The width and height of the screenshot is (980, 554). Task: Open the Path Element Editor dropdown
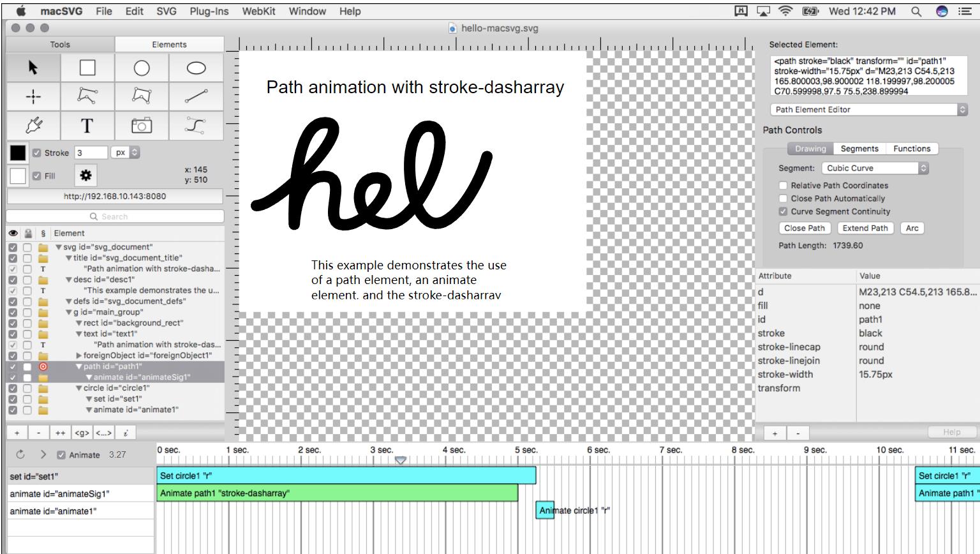click(866, 109)
